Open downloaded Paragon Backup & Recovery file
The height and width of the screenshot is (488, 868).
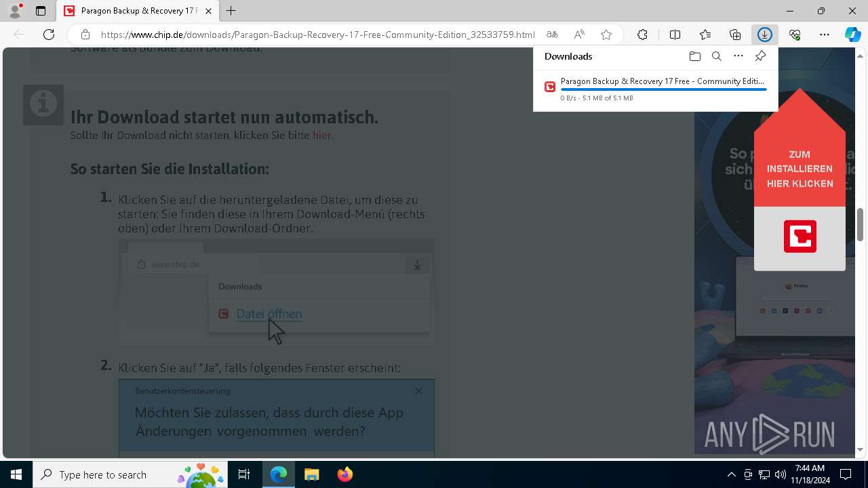(663, 81)
